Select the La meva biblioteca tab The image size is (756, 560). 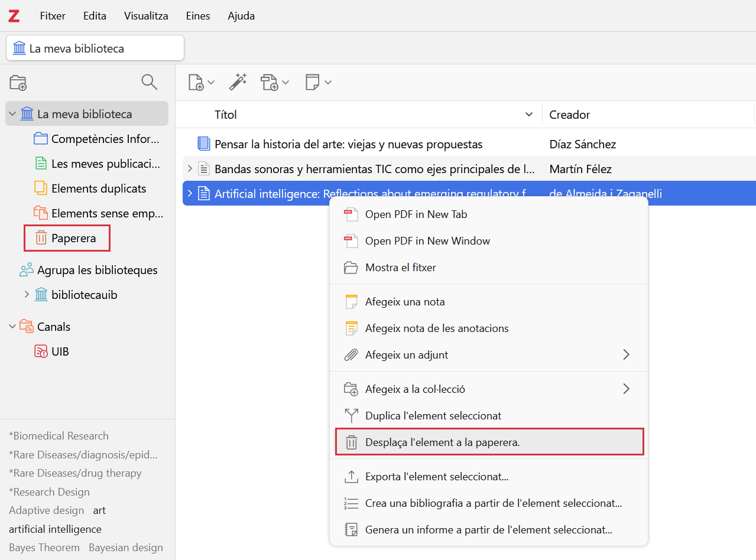click(x=95, y=48)
